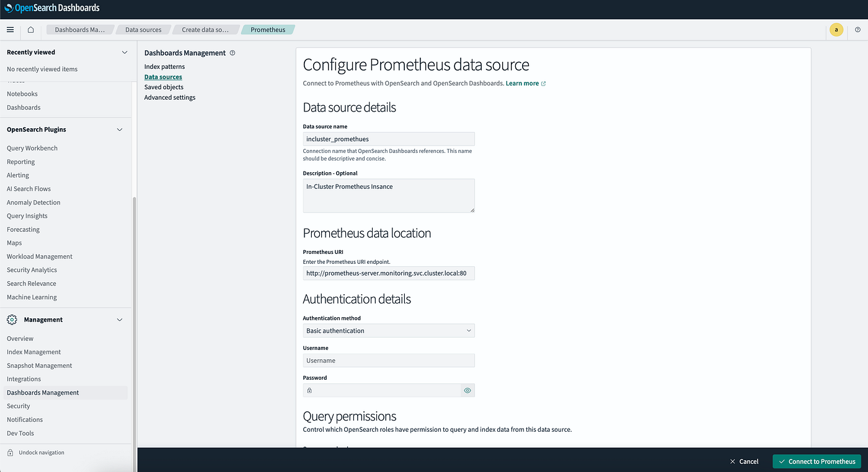The width and height of the screenshot is (868, 472).
Task: Click 'Configure Prometheus data source' title
Action: [x=416, y=65]
